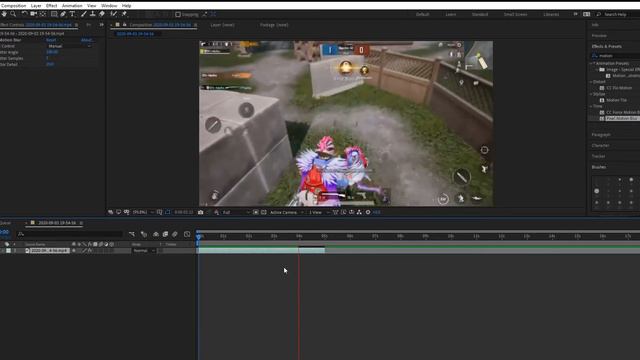This screenshot has width=640, height=360.
Task: Open the Control dropdown set to Manual
Action: pyautogui.click(x=69, y=46)
